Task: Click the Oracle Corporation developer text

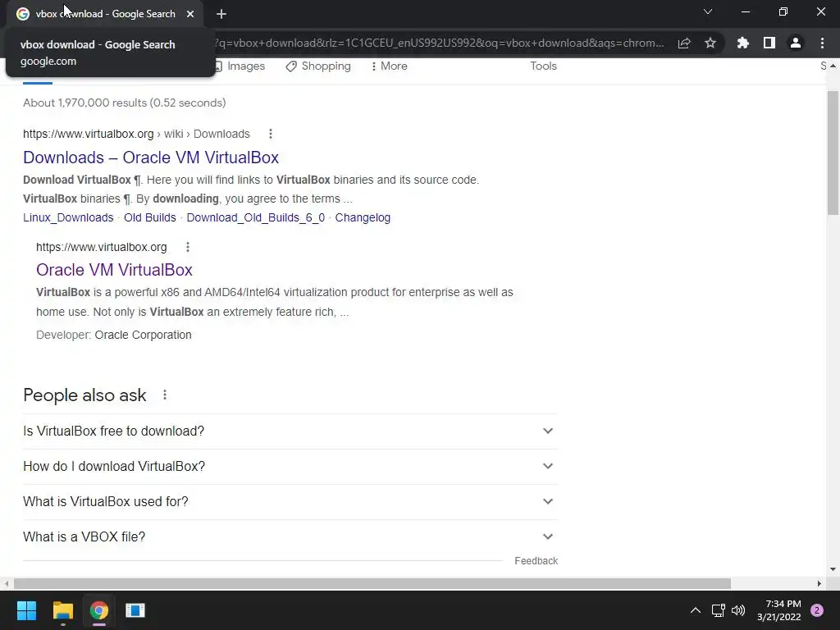Action: [143, 335]
